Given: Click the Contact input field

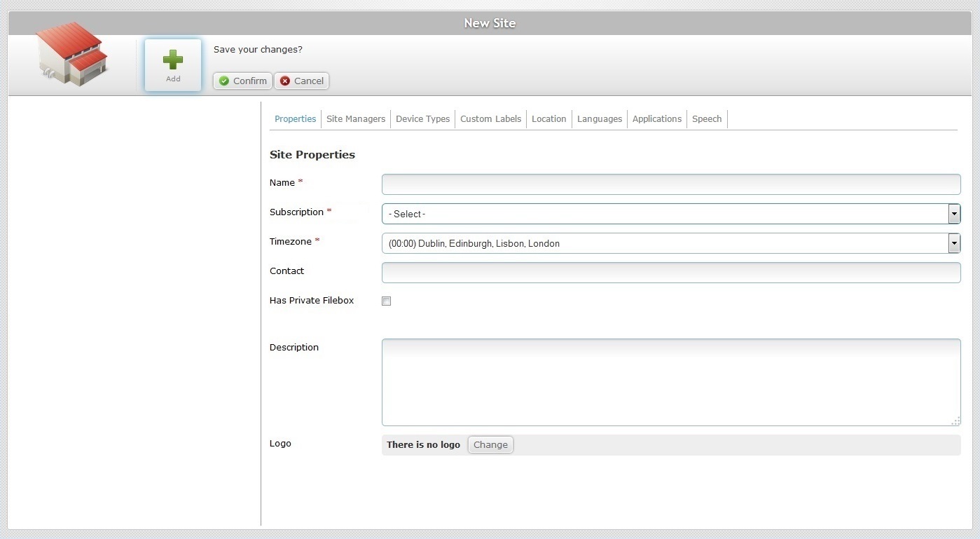Looking at the screenshot, I should click(671, 273).
